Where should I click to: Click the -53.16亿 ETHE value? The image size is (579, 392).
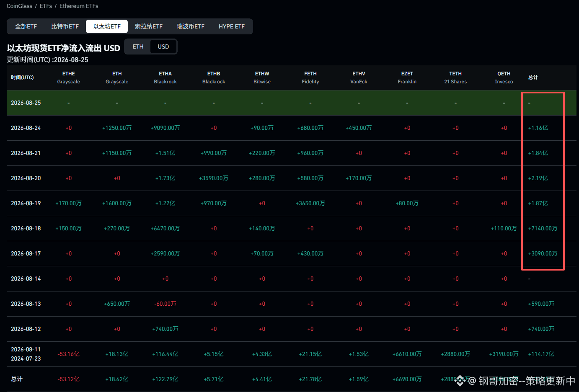pyautogui.click(x=69, y=354)
